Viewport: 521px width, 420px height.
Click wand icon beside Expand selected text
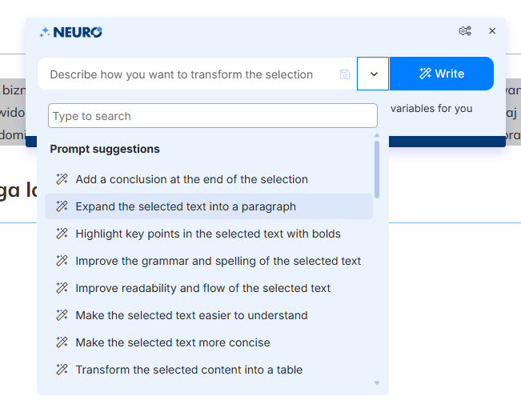click(x=62, y=206)
